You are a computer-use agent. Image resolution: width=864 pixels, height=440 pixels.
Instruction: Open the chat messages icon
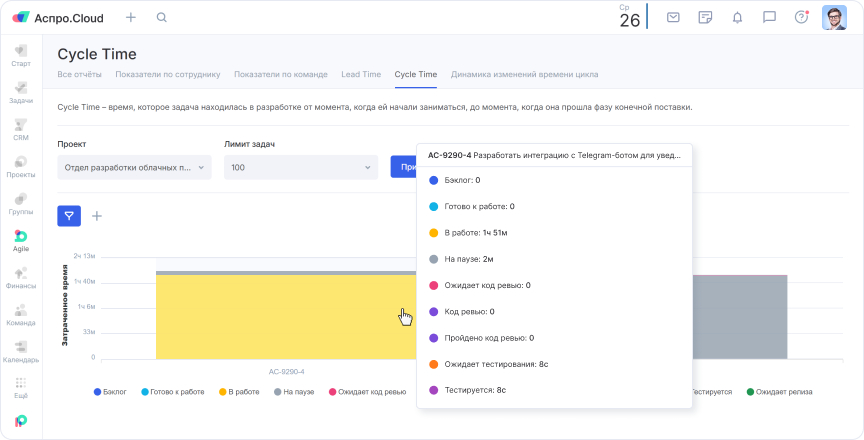tap(769, 18)
